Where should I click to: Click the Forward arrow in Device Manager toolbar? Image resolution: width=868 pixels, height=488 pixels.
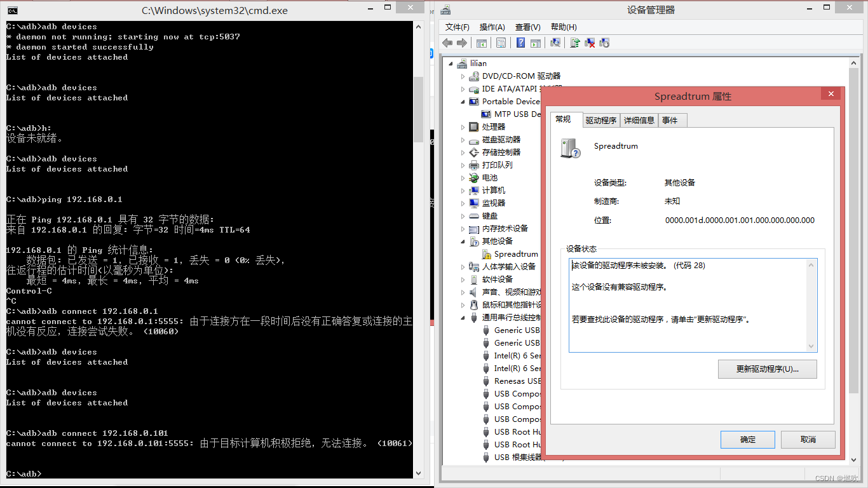click(462, 43)
